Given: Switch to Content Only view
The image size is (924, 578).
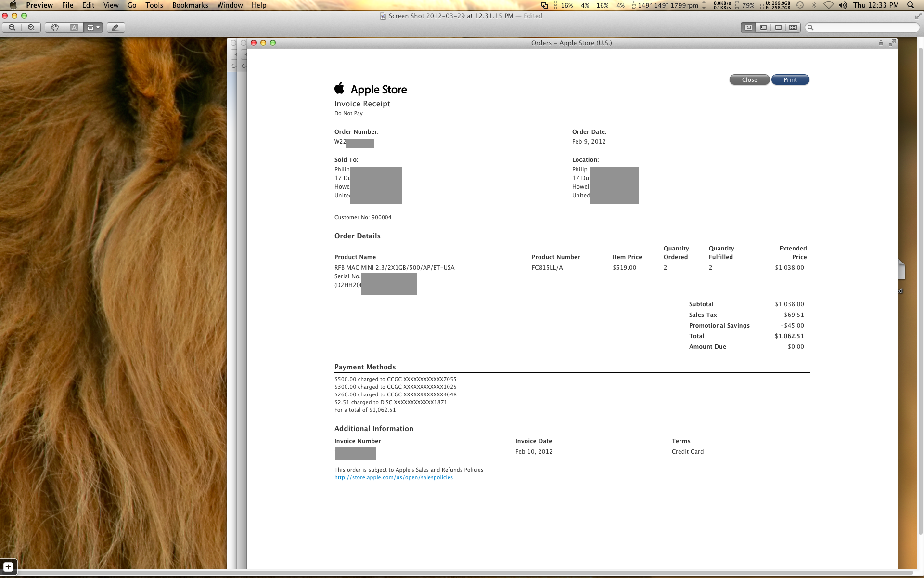Looking at the screenshot, I should tap(748, 27).
